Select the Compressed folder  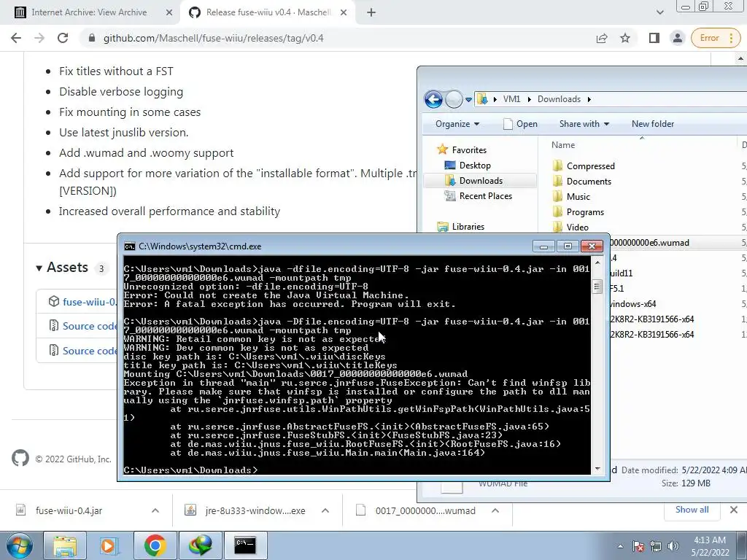click(590, 166)
